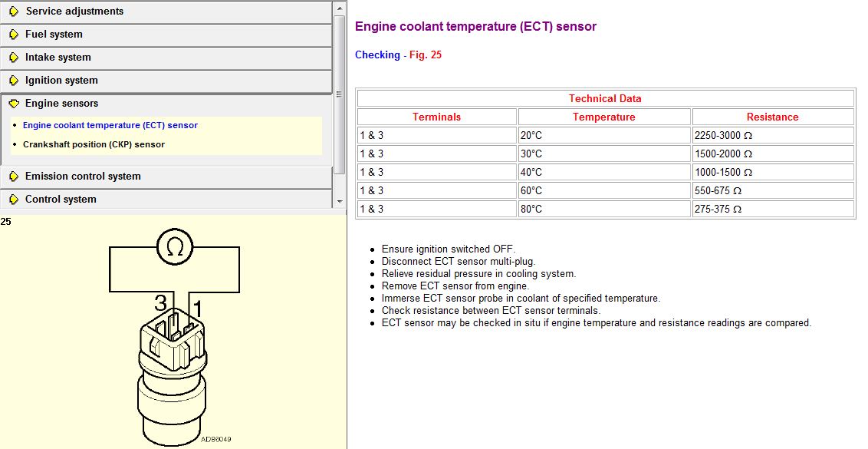Follow the Fig. 25 reference link
Image resolution: width=868 pixels, height=449 pixels.
pos(425,55)
